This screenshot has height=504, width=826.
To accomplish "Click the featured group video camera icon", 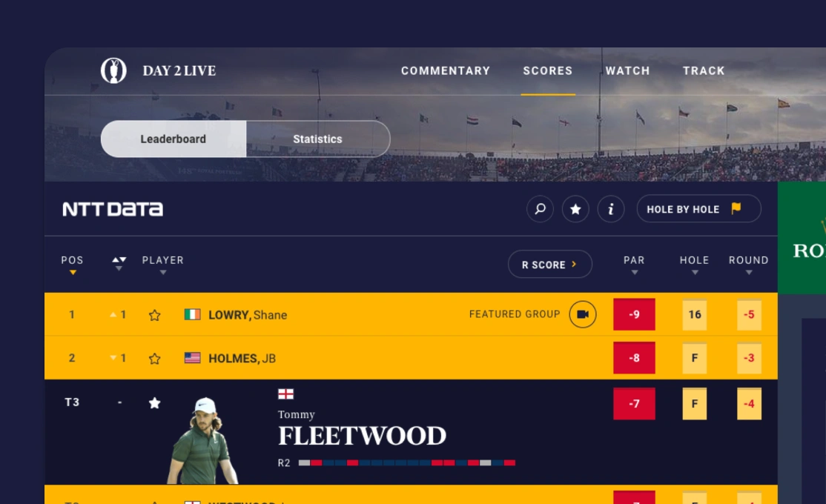I will [583, 314].
